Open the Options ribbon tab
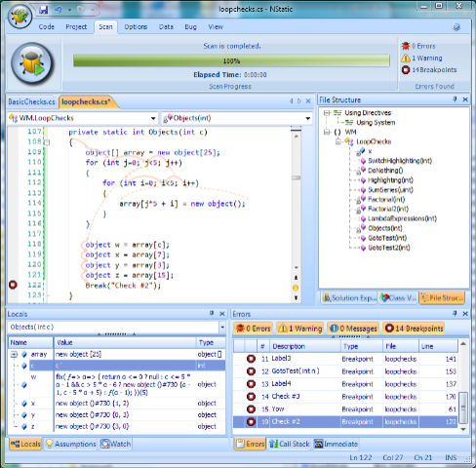 [136, 27]
